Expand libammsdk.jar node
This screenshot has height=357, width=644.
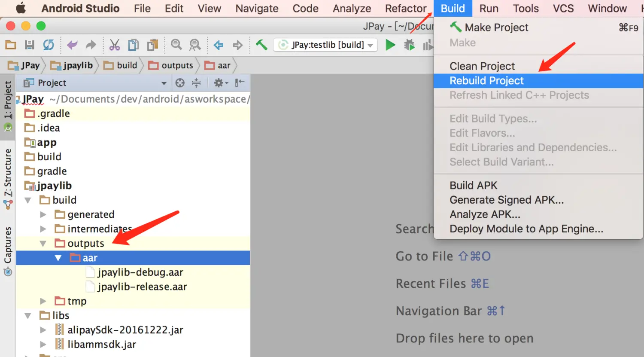(x=43, y=345)
